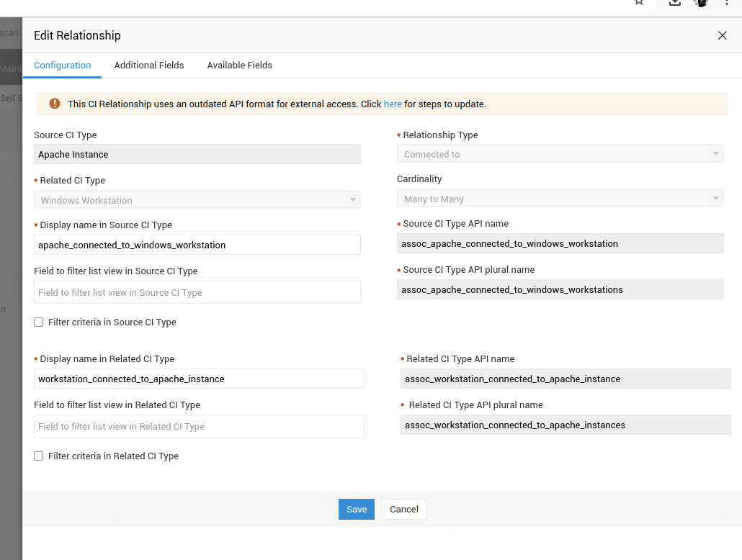
Task: Cancel editing the relationship
Action: (x=404, y=510)
